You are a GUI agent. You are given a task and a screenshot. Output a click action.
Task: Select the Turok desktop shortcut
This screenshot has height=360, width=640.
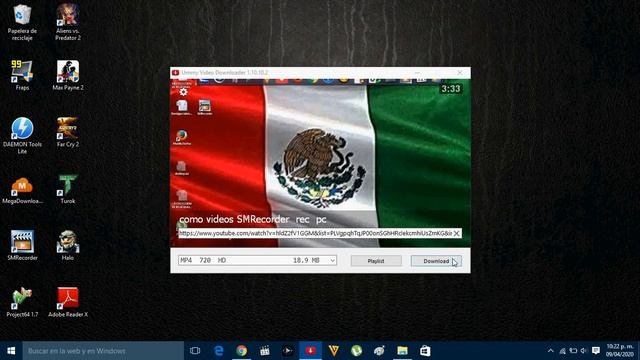(68, 189)
